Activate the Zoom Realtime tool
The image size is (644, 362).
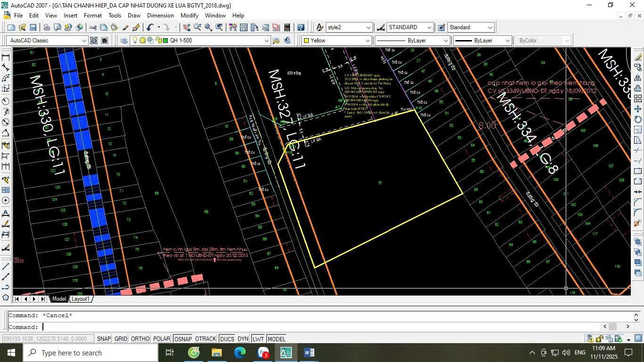pyautogui.click(x=198, y=27)
